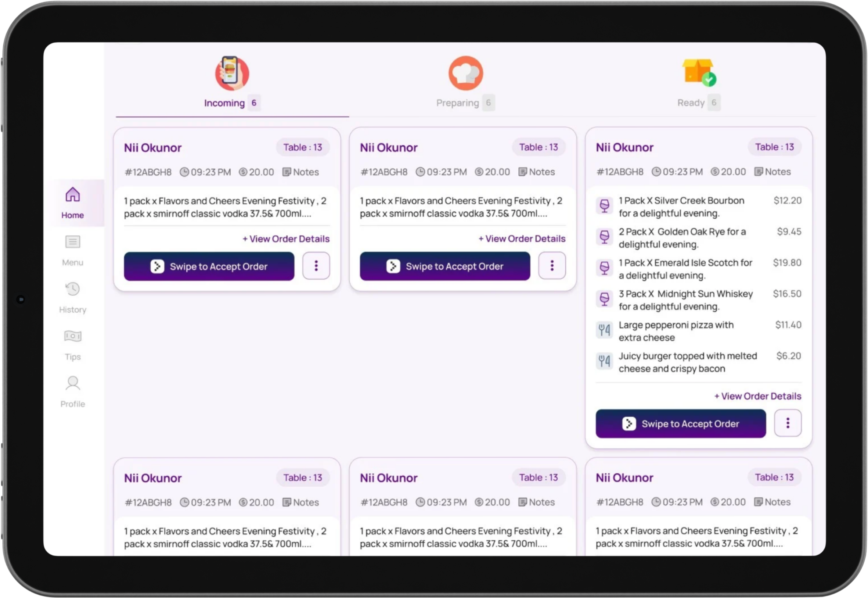Switch to the Ready orders tab
Screen dimensions: 868x598
699,83
